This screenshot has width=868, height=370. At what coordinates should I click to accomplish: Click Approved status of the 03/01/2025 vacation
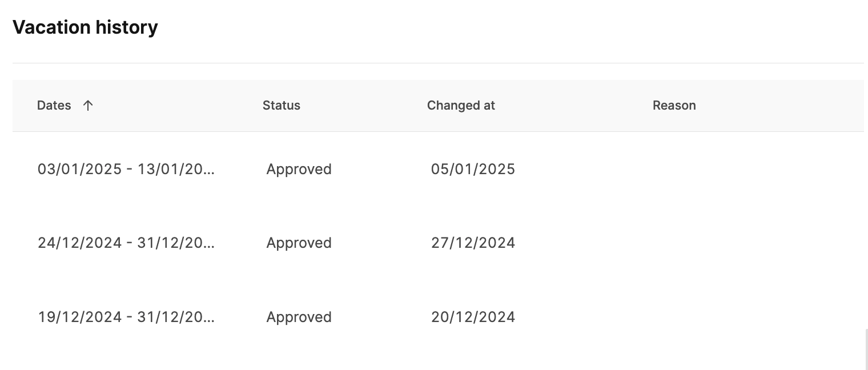[299, 169]
